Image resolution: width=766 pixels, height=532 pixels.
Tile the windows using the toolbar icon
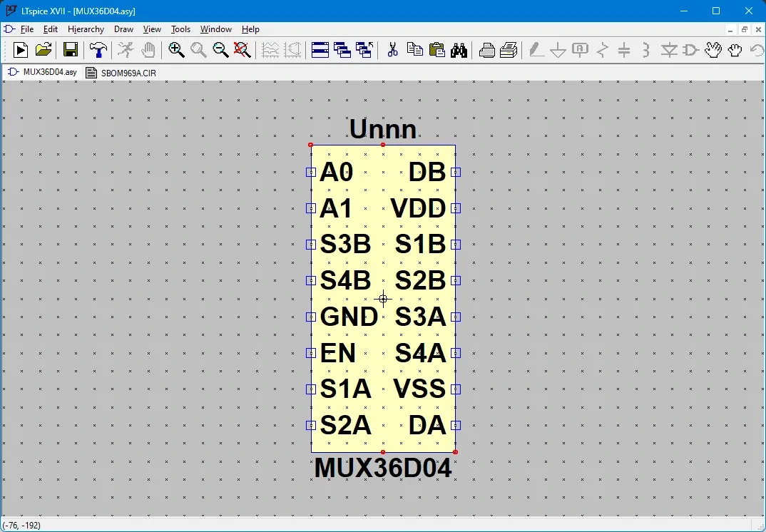(x=320, y=50)
